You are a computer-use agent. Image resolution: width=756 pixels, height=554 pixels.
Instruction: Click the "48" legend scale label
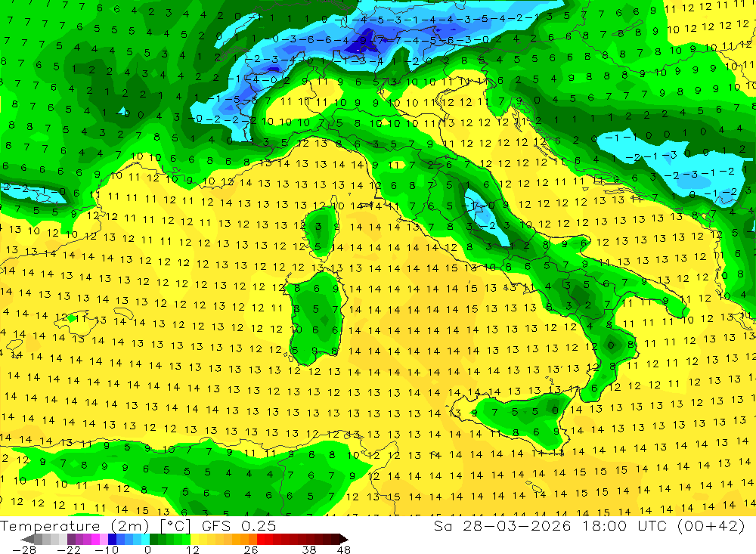point(344,550)
